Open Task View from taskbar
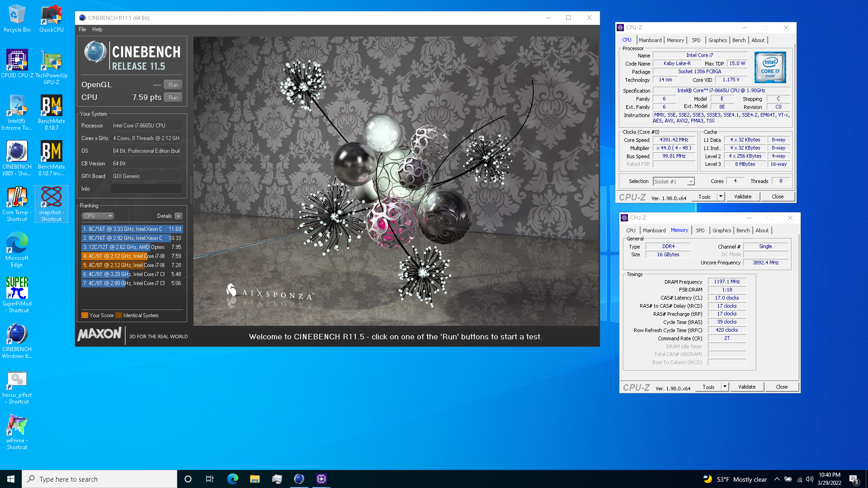Viewport: 868px width, 488px height. coord(210,479)
